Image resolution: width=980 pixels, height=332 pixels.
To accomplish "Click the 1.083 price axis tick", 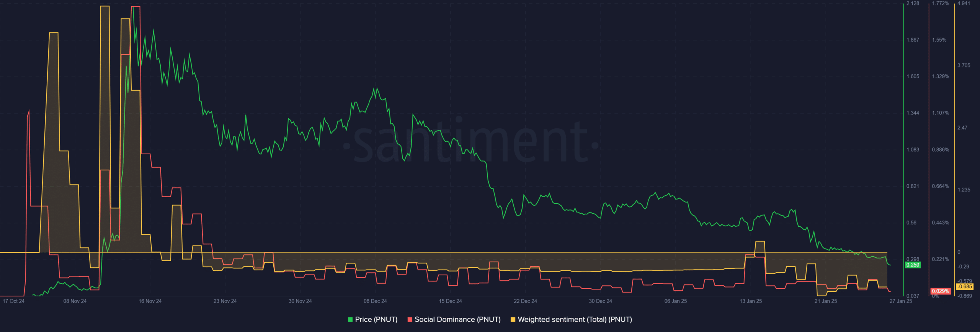I will [x=913, y=150].
